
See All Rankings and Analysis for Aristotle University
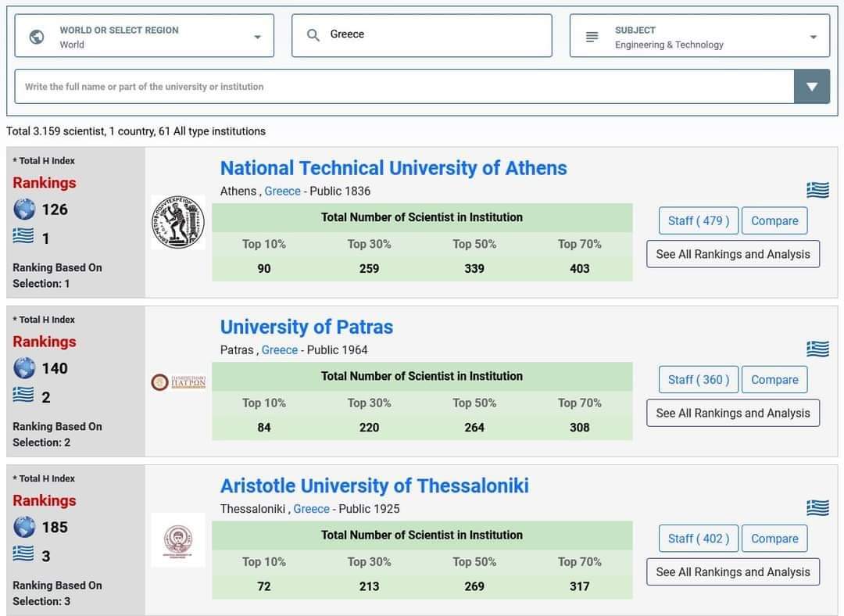pyautogui.click(x=733, y=572)
